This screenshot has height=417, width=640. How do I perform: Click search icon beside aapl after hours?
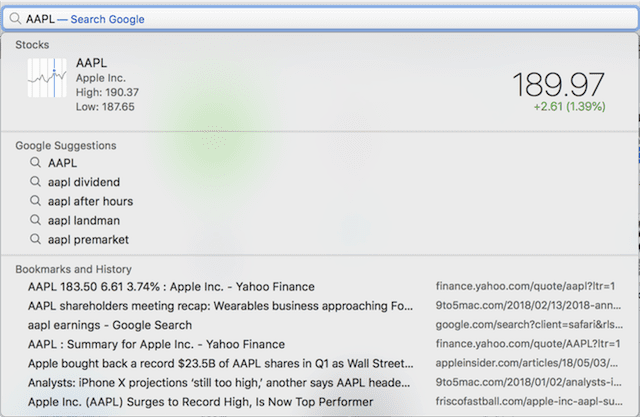coord(35,201)
